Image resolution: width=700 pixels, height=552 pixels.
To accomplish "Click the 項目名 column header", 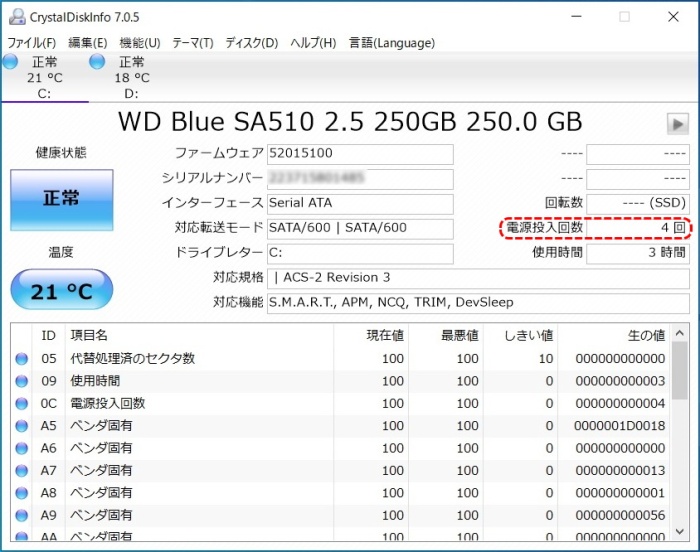I will pyautogui.click(x=199, y=335).
